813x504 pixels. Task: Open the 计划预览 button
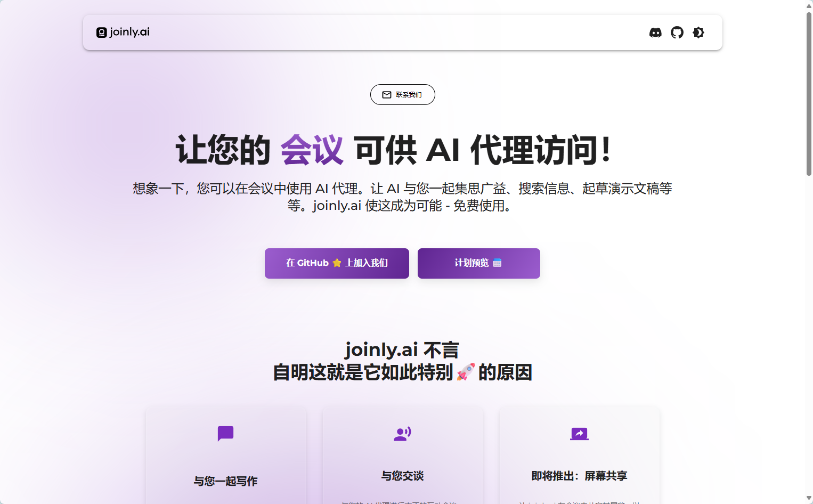click(479, 263)
